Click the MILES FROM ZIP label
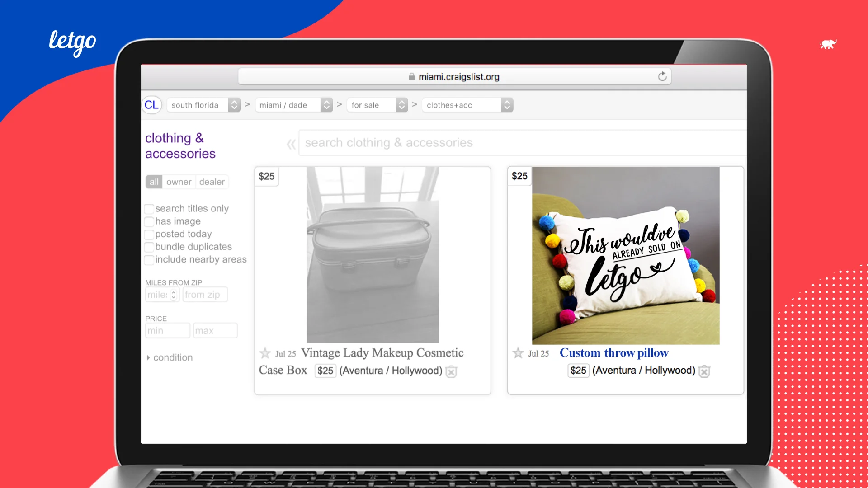 (174, 282)
